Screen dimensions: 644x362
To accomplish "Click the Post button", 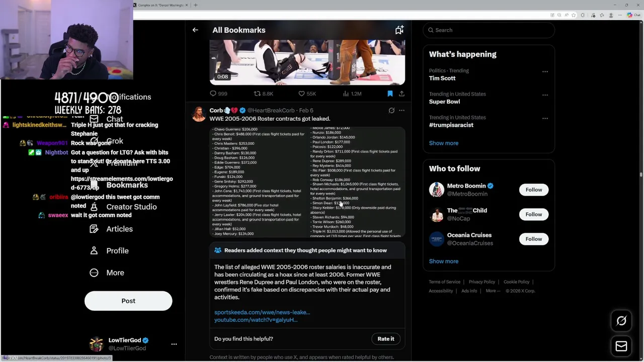I will (128, 301).
